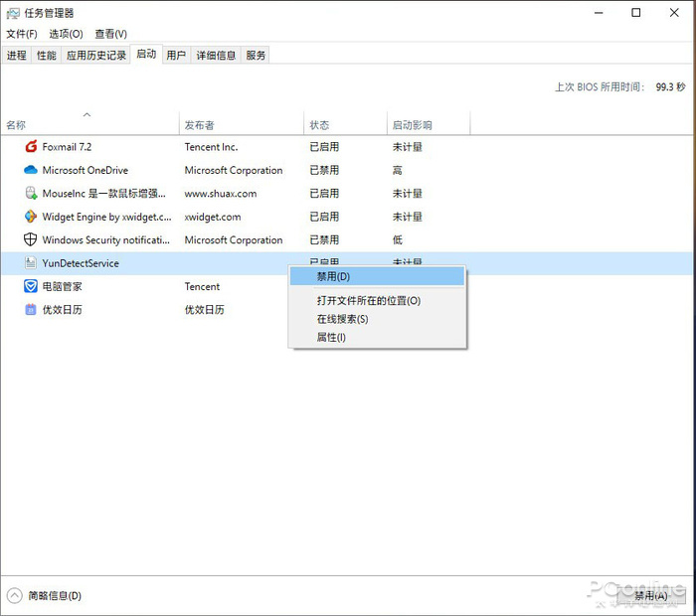The height and width of the screenshot is (616, 696).
Task: Choose 在线搜索(S) in the context menu
Action: pos(377,319)
